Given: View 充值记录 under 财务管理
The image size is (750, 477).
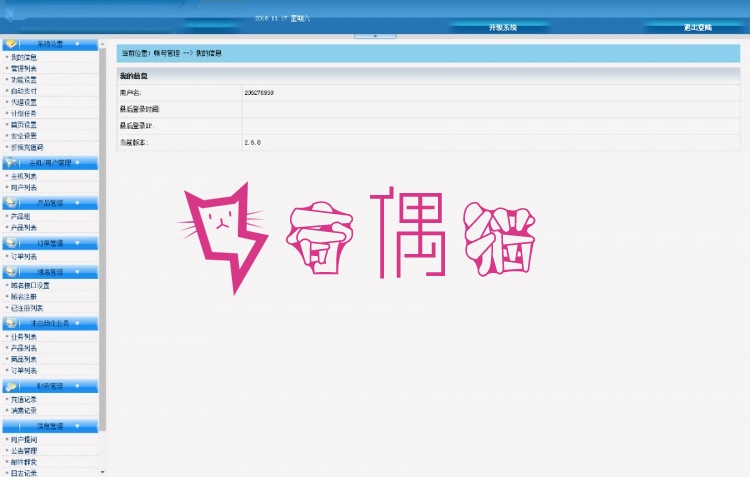Looking at the screenshot, I should [24, 399].
